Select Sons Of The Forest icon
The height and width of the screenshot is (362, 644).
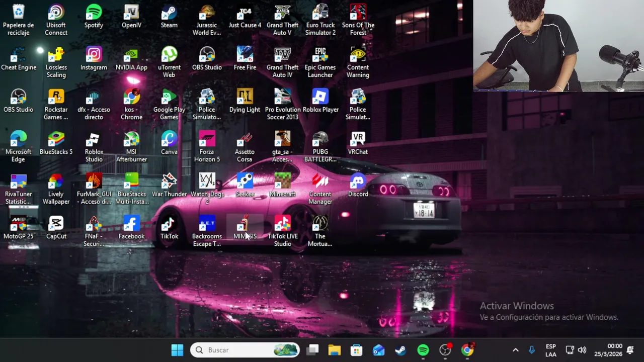pyautogui.click(x=358, y=20)
